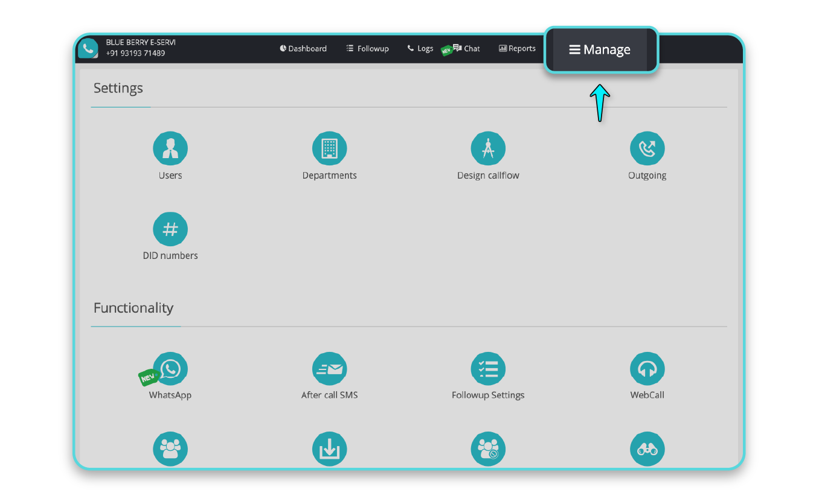Select the Design callflow icon
This screenshot has height=504, width=819.
pos(488,148)
